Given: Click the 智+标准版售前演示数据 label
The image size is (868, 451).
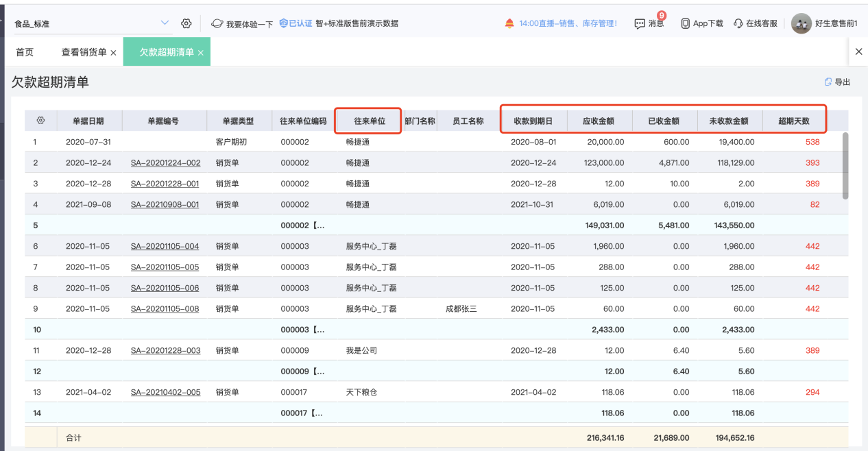Looking at the screenshot, I should click(357, 23).
